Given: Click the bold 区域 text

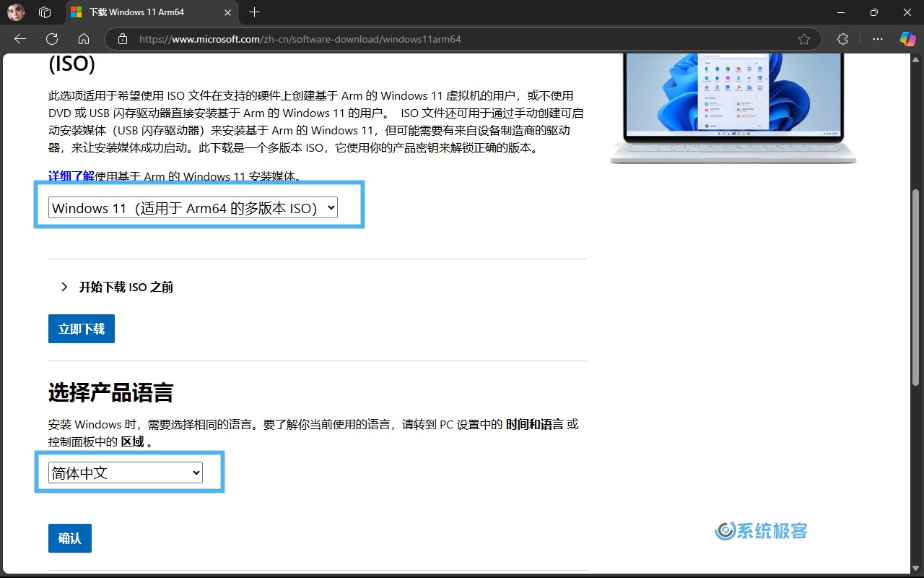Looking at the screenshot, I should click(x=132, y=441).
